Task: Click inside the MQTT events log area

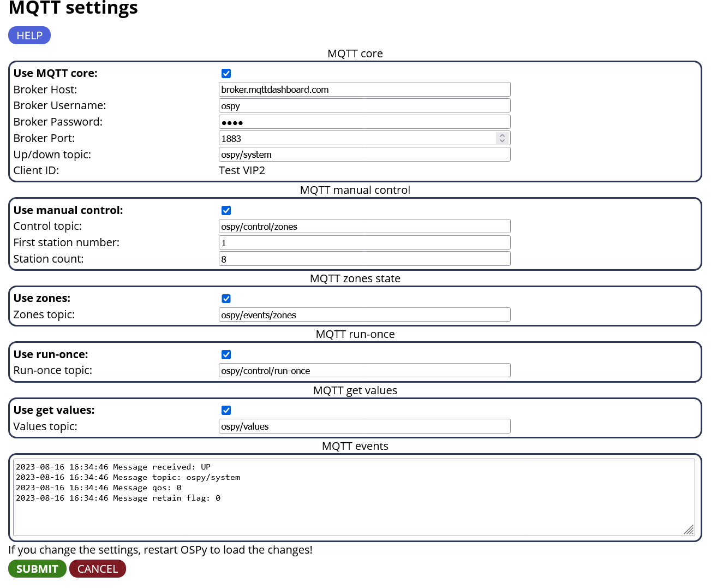Action: [x=354, y=497]
